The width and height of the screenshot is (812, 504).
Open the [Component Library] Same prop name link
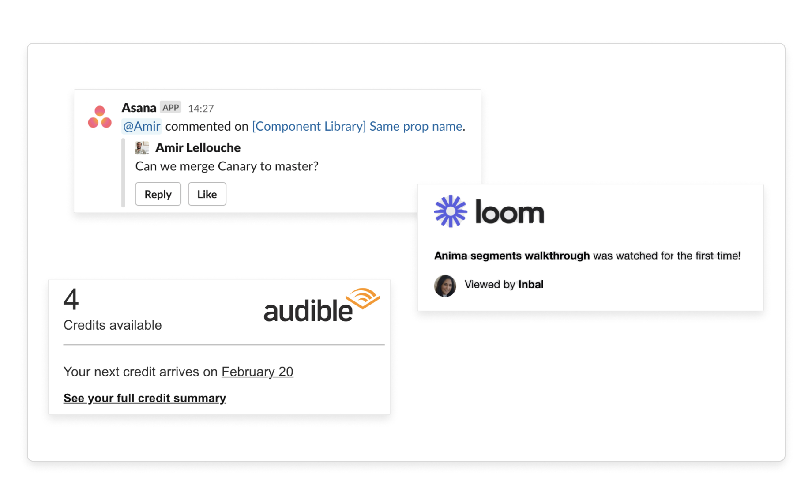click(357, 127)
